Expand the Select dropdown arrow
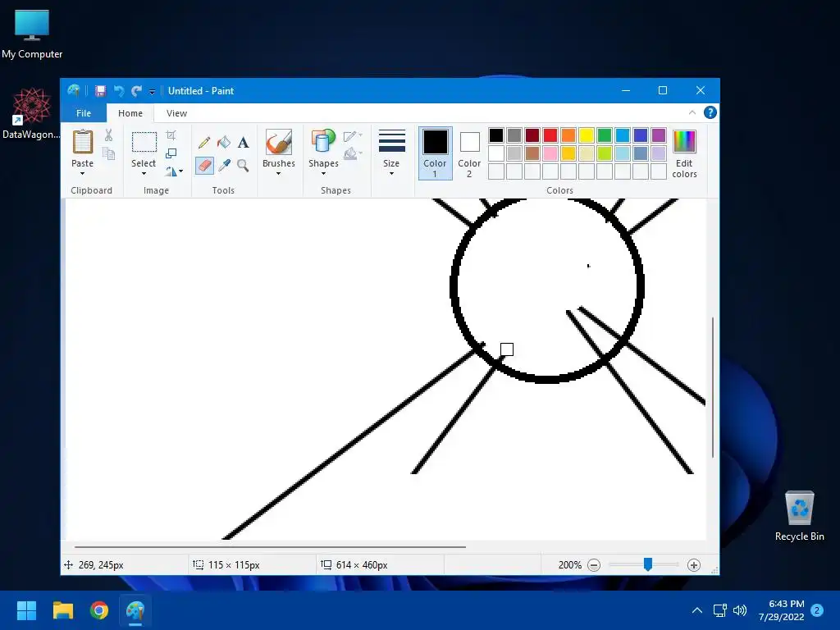Viewport: 840px width, 630px height. pos(144,174)
